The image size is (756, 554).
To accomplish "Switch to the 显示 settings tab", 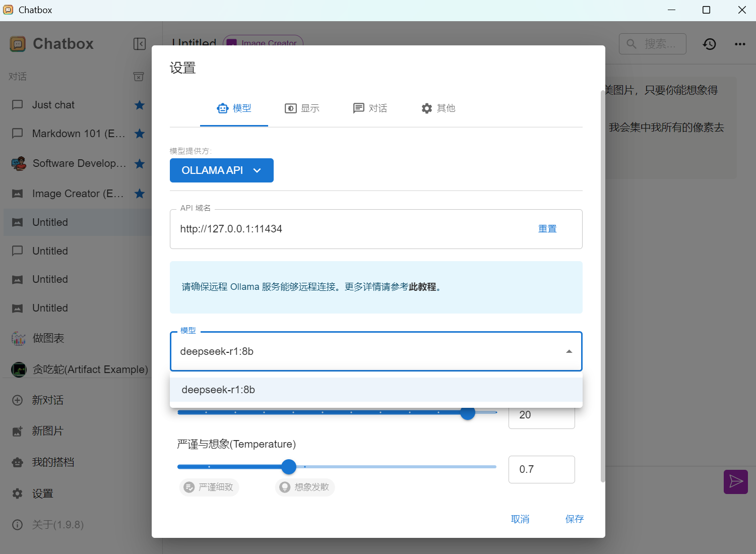I will pos(302,108).
